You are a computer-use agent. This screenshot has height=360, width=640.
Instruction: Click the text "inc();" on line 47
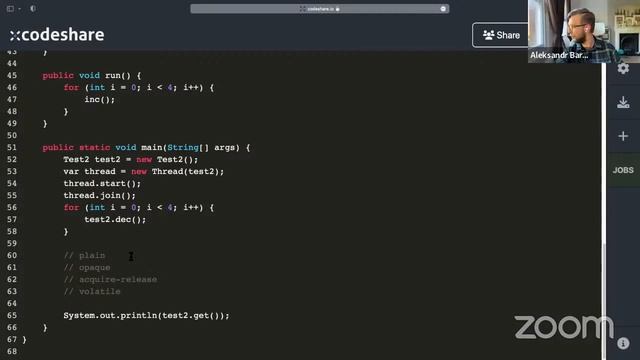pos(100,99)
